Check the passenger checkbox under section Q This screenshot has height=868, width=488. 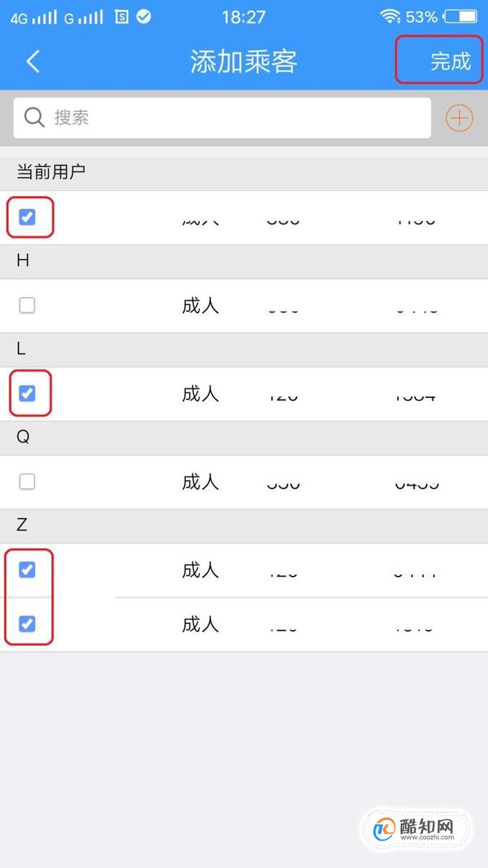click(27, 482)
